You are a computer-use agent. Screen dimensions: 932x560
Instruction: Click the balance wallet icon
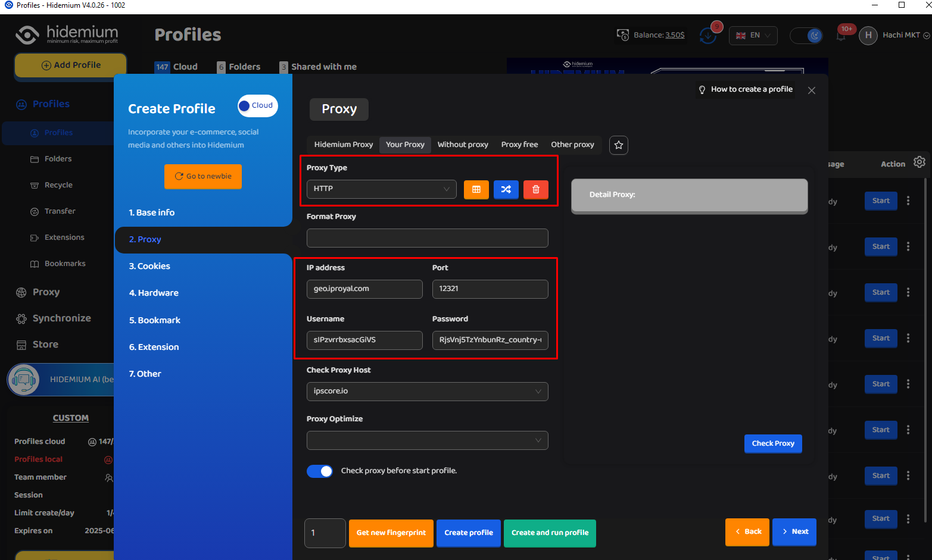[623, 35]
